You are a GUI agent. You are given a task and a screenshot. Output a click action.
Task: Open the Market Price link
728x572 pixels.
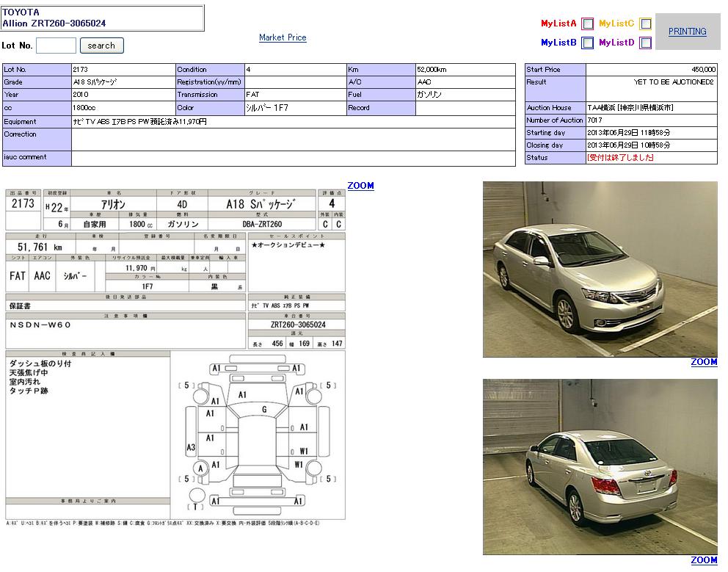pos(283,37)
